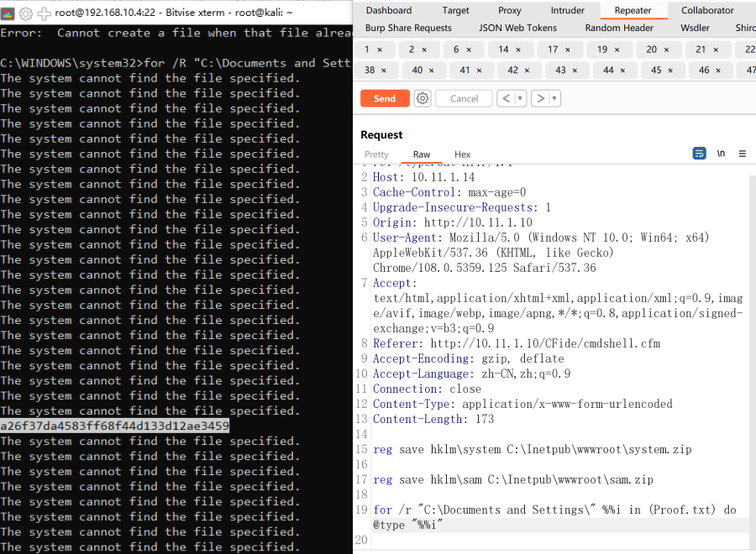756x554 pixels.
Task: Go to the next request with the forward arrow
Action: pos(540,99)
